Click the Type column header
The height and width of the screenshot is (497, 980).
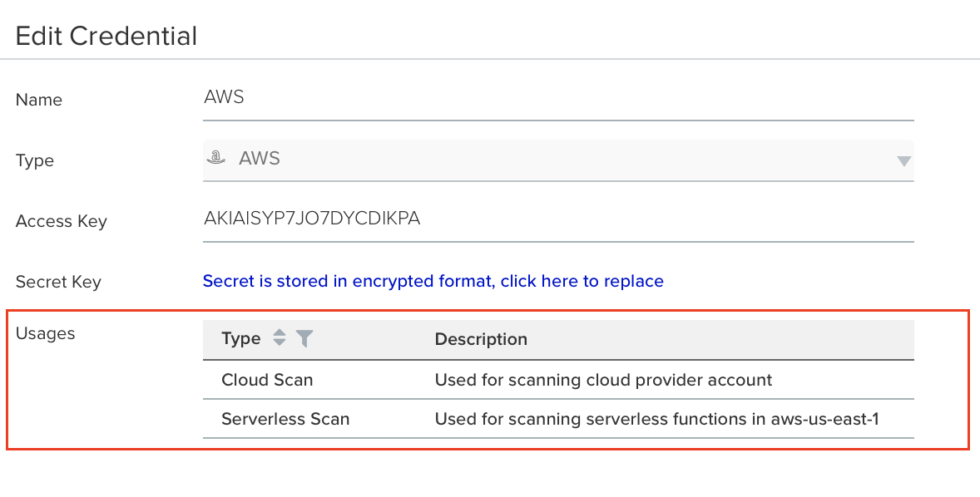click(x=240, y=338)
